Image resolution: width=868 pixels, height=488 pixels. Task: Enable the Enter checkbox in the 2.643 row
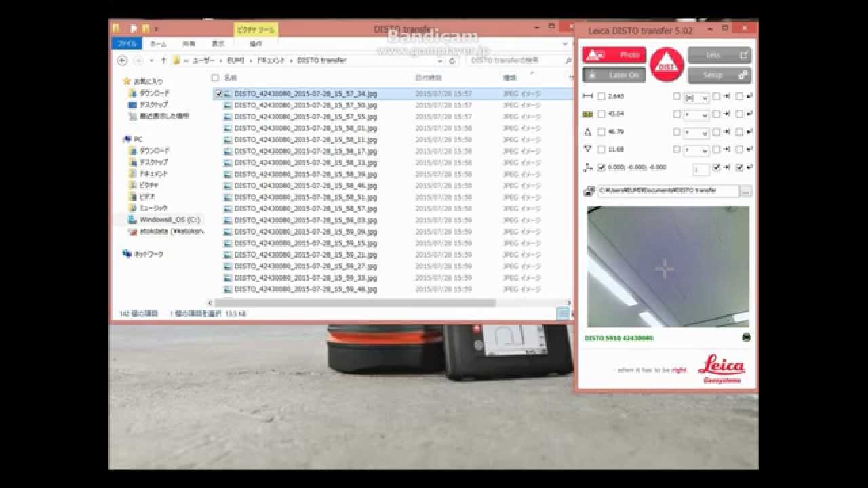[739, 96]
